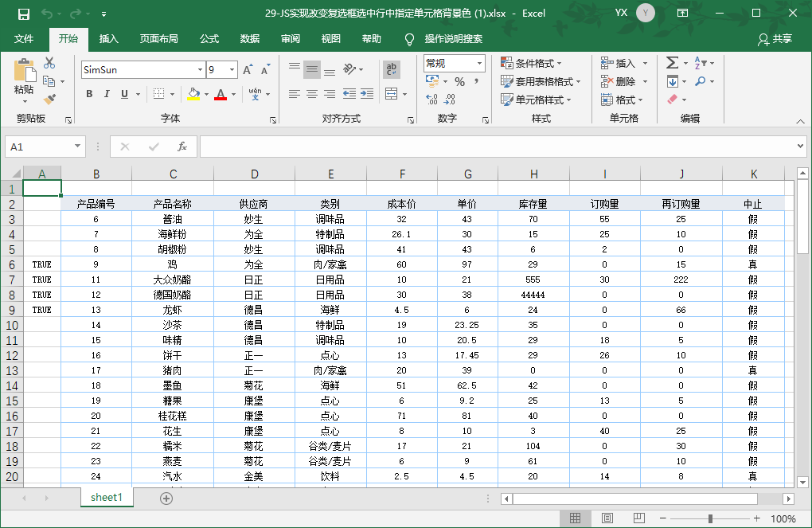Toggle bold formatting
The width and height of the screenshot is (812, 528).
89,94
